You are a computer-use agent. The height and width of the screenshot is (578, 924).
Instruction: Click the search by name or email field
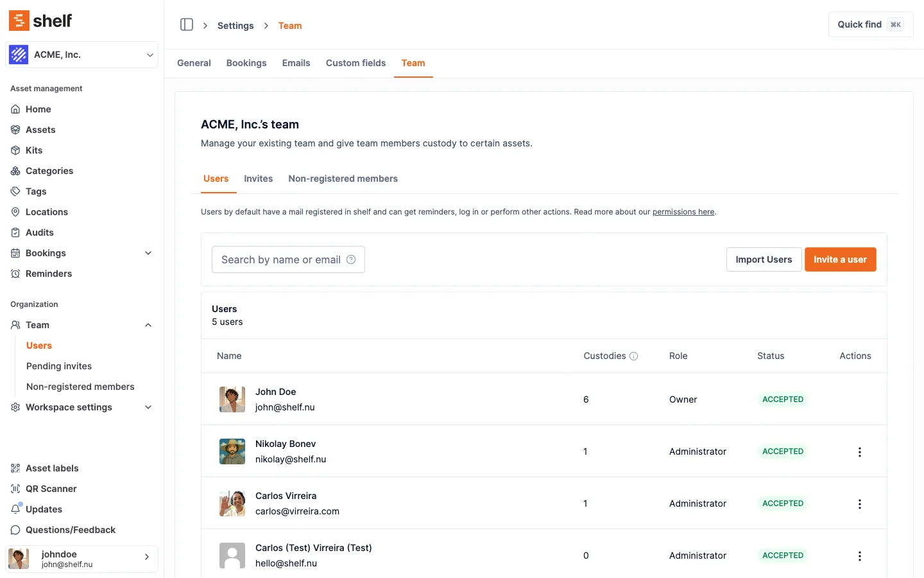click(x=280, y=259)
